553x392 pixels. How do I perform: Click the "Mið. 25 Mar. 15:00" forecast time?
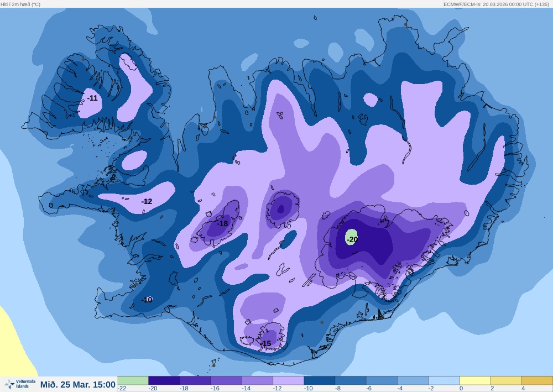pyautogui.click(x=78, y=385)
